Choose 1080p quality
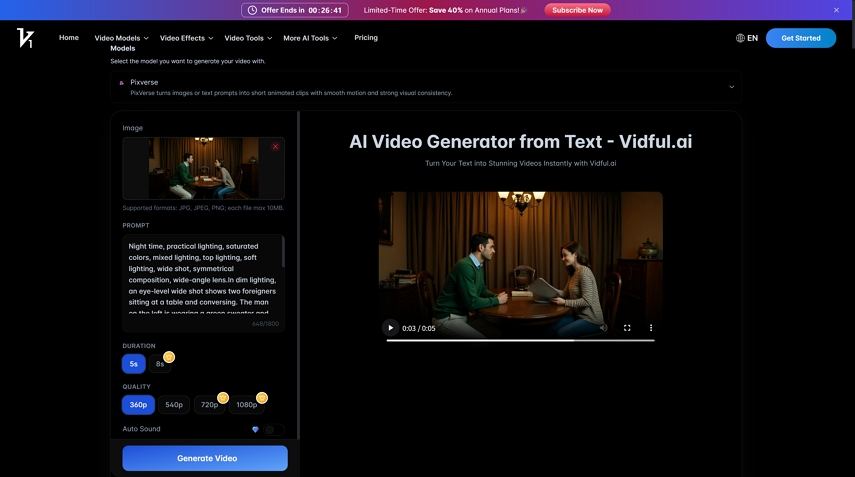The height and width of the screenshot is (477, 855). click(246, 404)
